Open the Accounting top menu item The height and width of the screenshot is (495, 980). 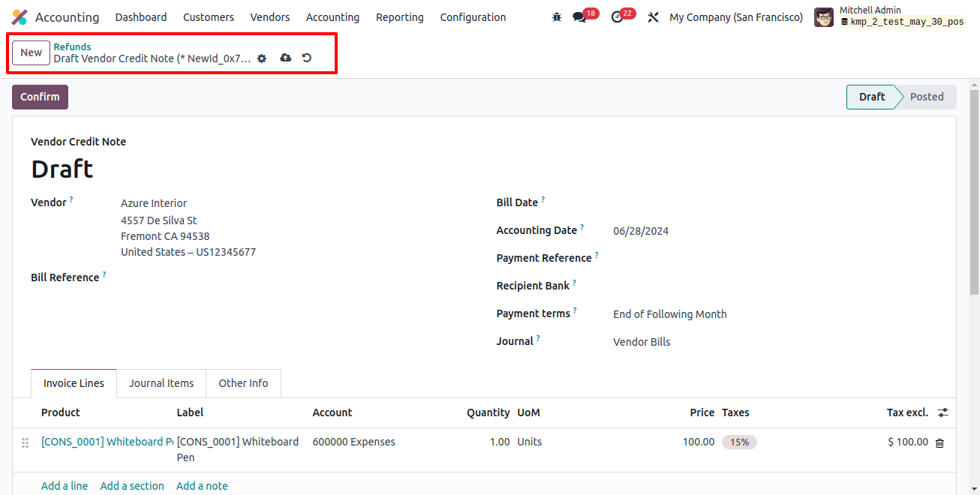[x=332, y=17]
